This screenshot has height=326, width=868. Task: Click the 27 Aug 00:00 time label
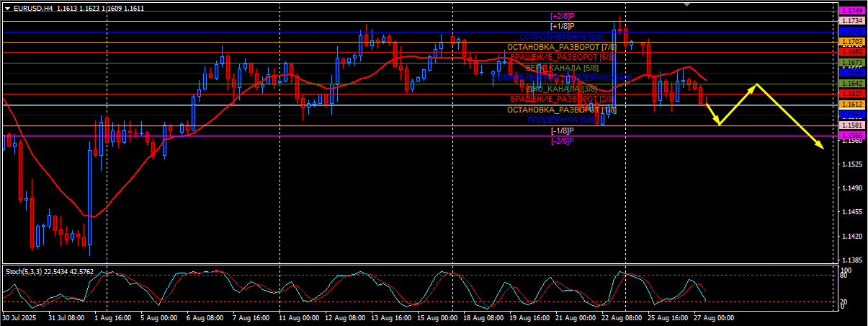click(713, 317)
